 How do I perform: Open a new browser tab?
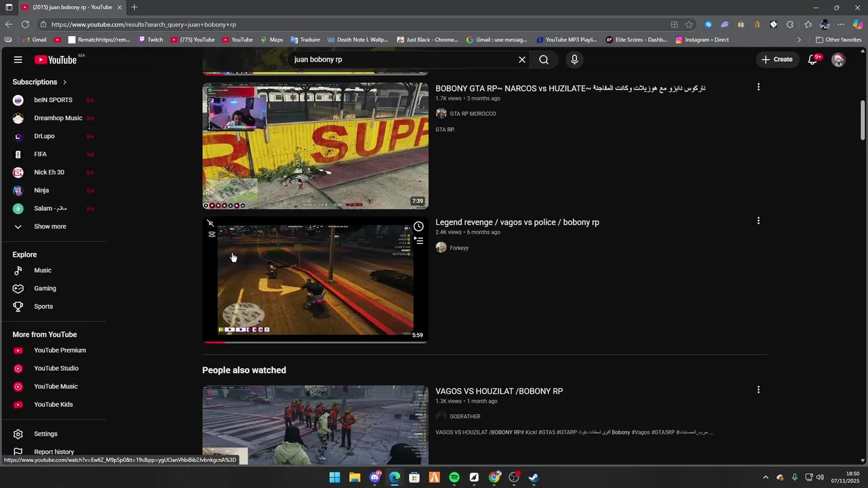[x=134, y=7]
